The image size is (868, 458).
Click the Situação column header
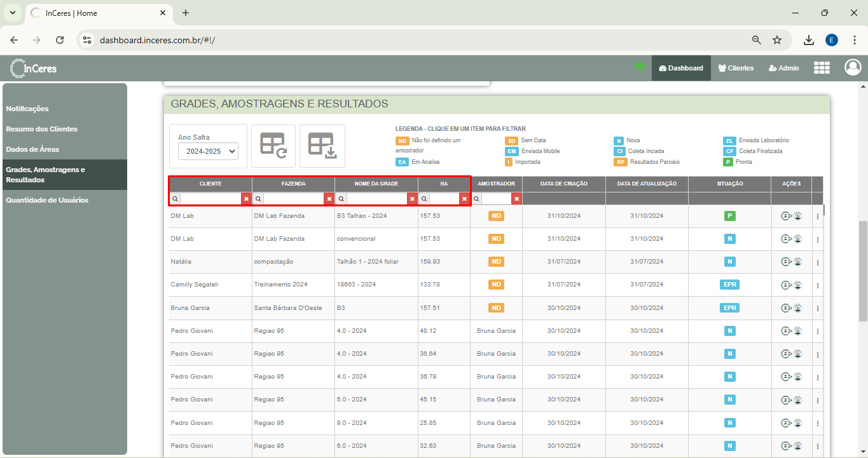(x=730, y=184)
